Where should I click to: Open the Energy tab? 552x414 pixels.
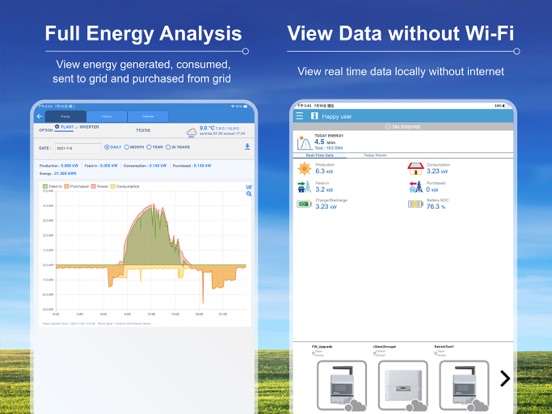coord(66,117)
